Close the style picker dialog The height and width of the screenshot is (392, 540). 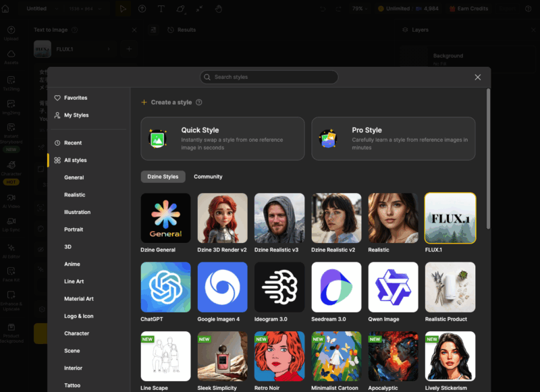tap(477, 78)
